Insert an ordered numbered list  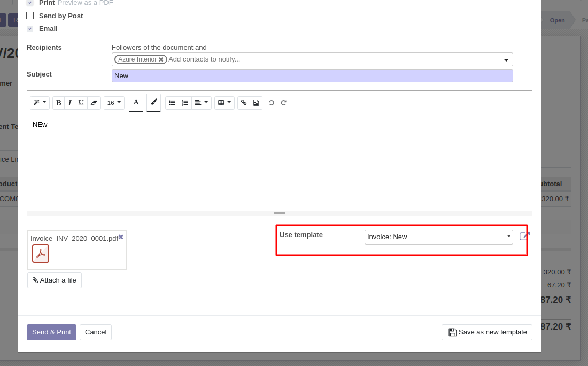(185, 103)
